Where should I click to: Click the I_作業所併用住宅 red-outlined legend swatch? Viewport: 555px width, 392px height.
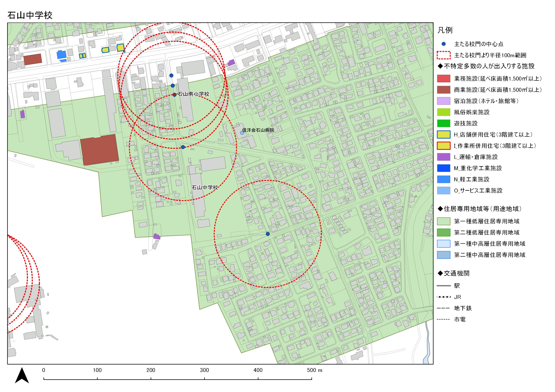tap(444, 146)
